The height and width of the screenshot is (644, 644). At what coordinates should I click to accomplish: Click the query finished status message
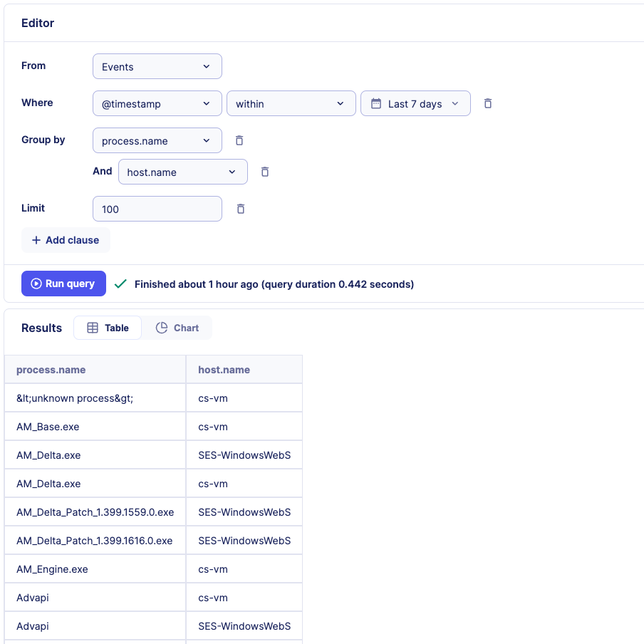[x=274, y=284]
